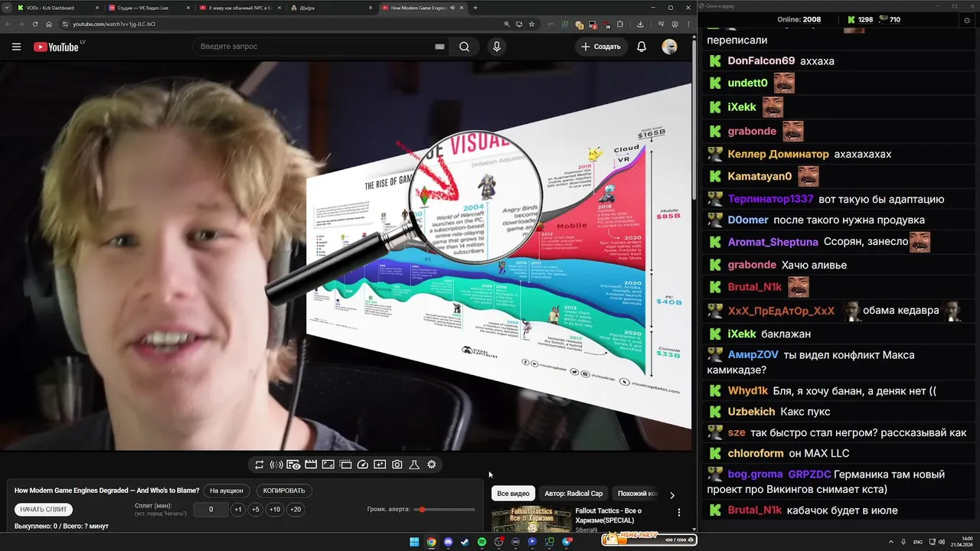This screenshot has width=980, height=551.
Task: Click username Aromat_Sheptuna in chat
Action: coord(773,242)
